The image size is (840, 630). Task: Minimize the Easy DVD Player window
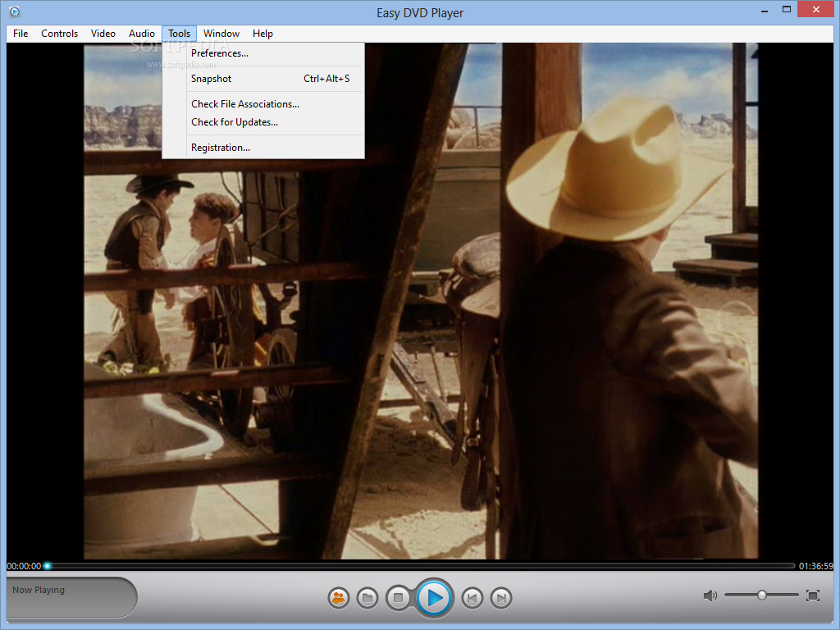pos(765,11)
